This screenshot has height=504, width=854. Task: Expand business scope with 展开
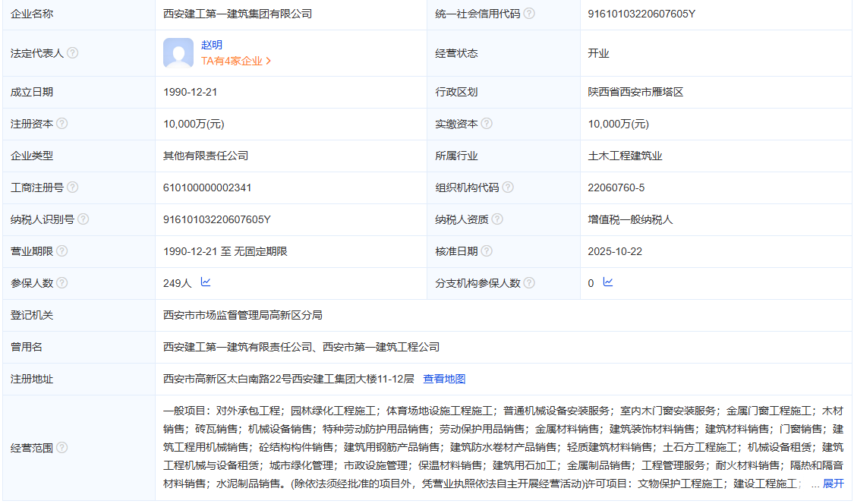[x=833, y=484]
